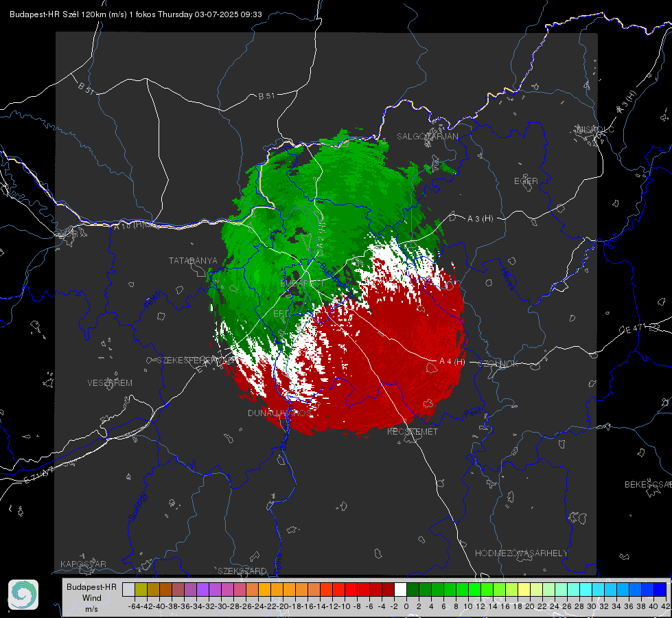Screen dimensions: 672x618
Task: Click the SALGÓTARJÁN city label
Action: [427, 137]
